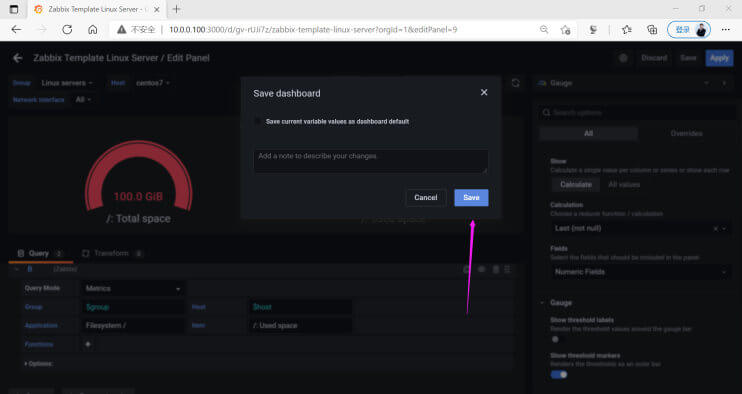Screen dimensions: 742x394
Task: Click the browser profile sign-in button
Action: [x=689, y=30]
